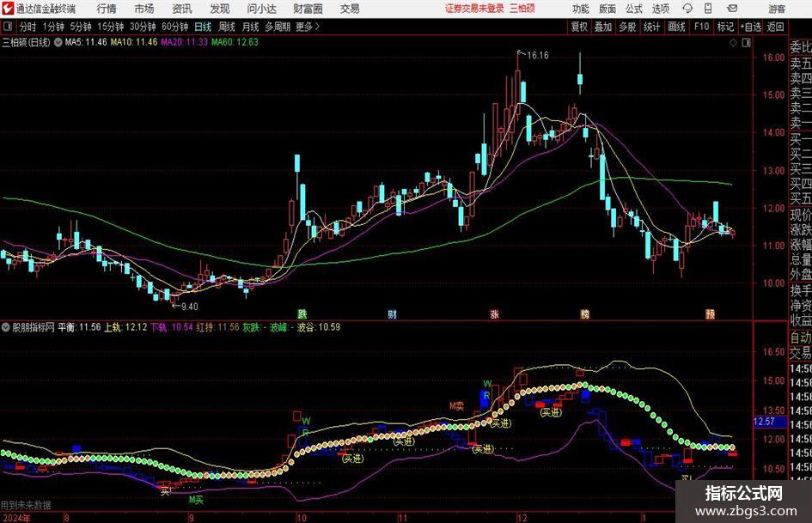
Task: Click the 画线 drawing button
Action: [676, 27]
